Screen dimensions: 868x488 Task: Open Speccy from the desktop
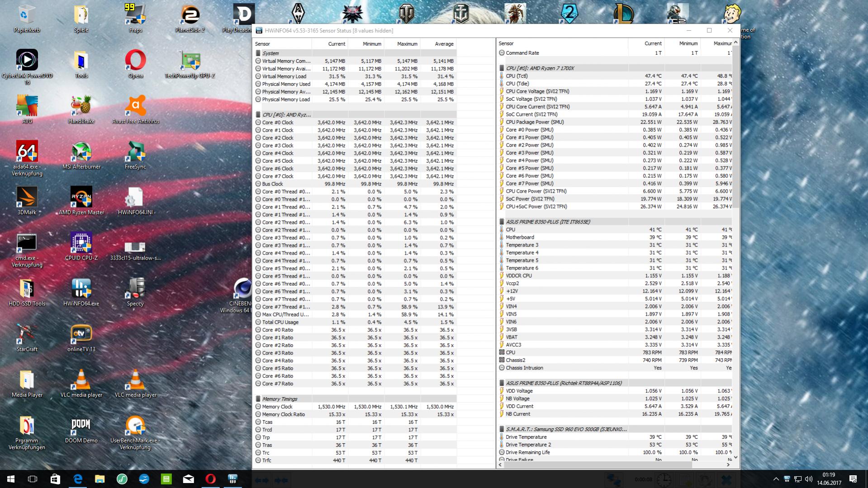(135, 293)
